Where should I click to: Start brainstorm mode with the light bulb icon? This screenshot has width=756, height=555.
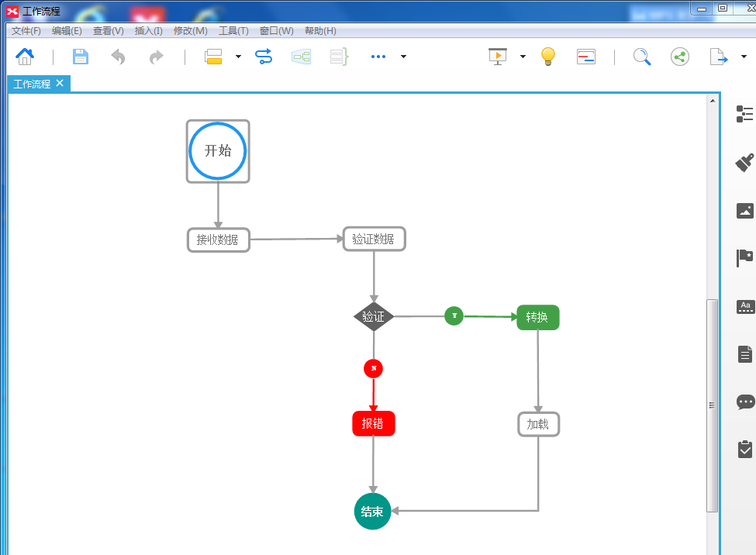pyautogui.click(x=548, y=57)
